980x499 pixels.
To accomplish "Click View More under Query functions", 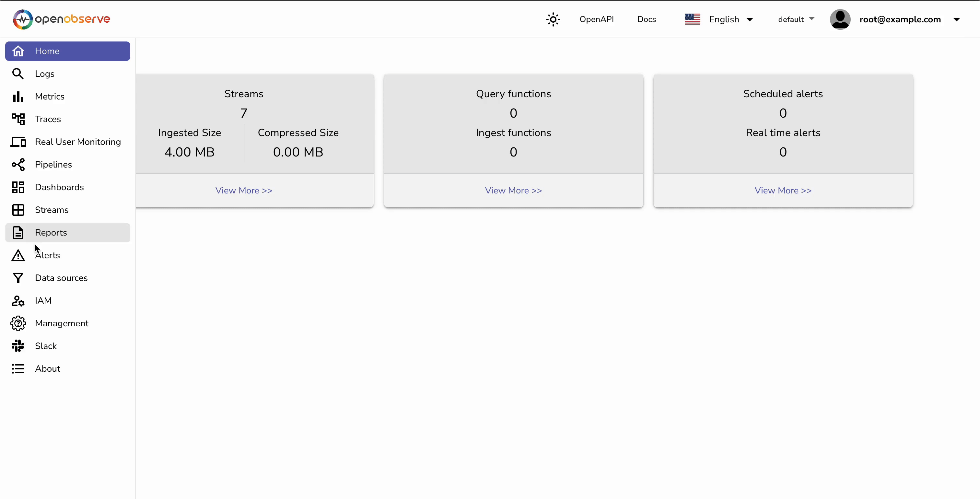I will point(513,190).
